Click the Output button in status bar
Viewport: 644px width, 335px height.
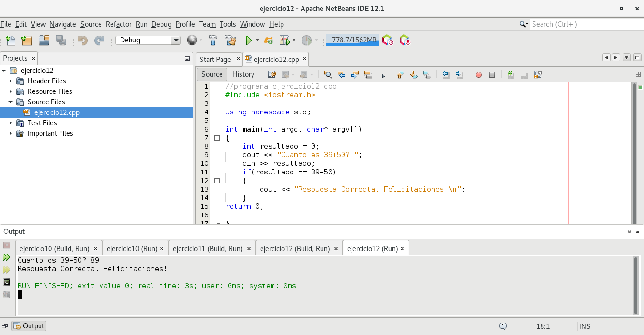click(x=29, y=326)
